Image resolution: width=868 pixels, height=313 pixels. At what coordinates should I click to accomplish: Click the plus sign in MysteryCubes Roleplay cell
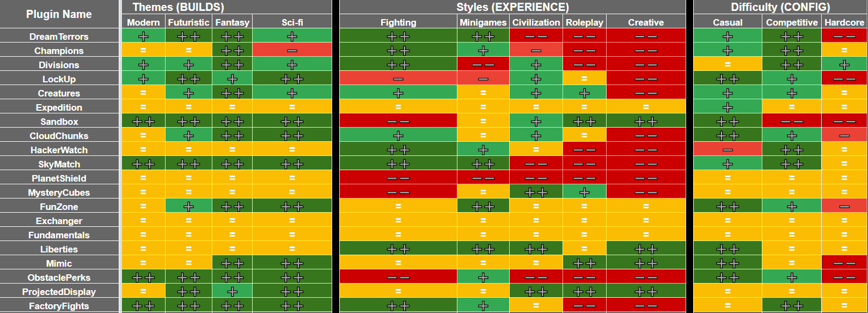point(584,192)
